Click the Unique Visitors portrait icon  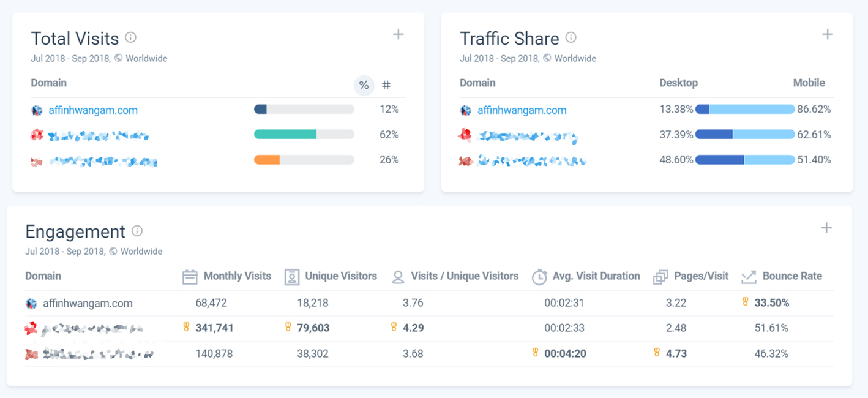pos(292,277)
